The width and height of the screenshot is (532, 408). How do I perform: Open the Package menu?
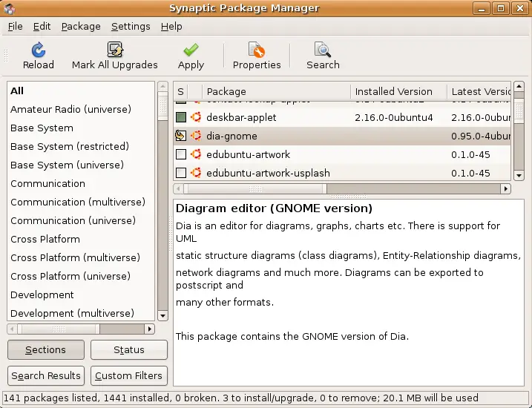[x=81, y=27]
